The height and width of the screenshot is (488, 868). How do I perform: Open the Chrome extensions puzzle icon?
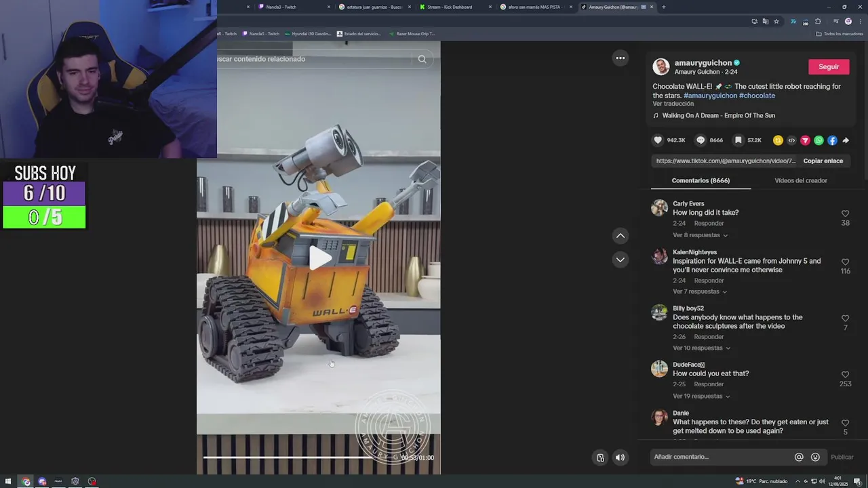pyautogui.click(x=818, y=21)
